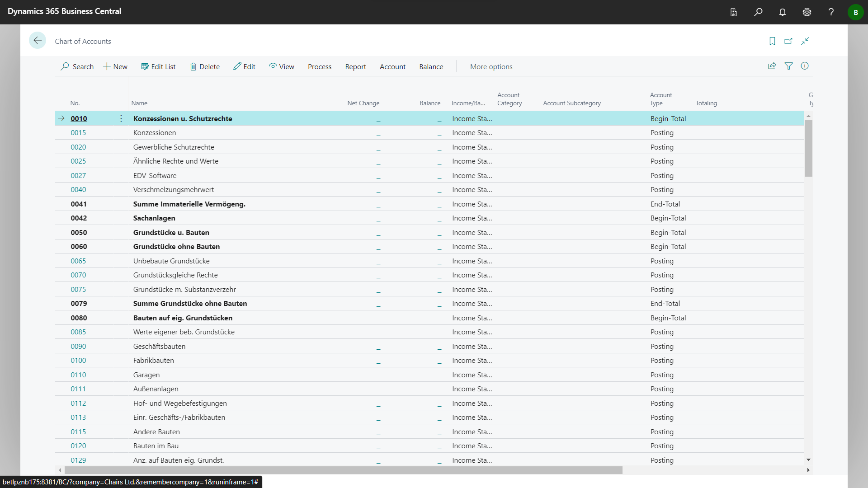The image size is (868, 488).
Task: Open the Name column header options
Action: [139, 103]
